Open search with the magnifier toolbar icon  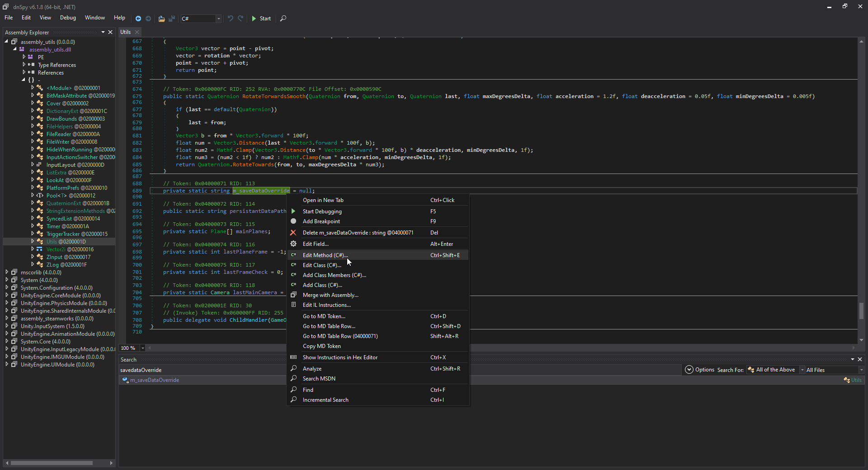[x=283, y=19]
